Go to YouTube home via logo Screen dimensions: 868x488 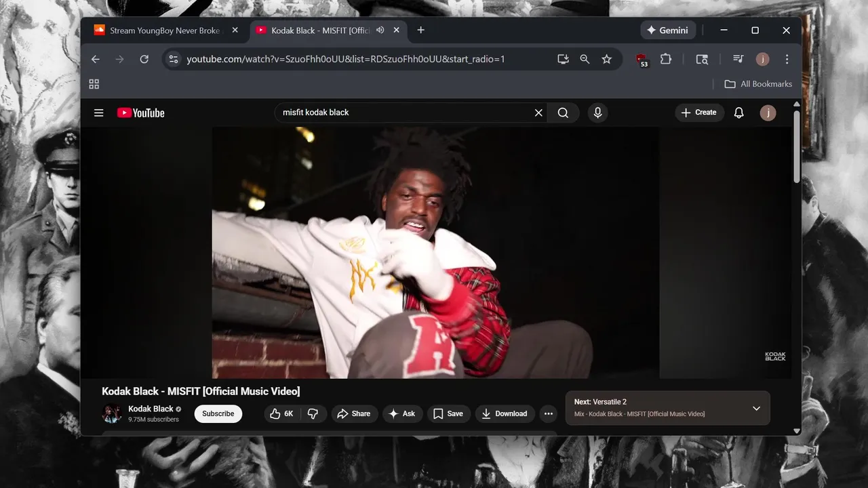tap(141, 113)
